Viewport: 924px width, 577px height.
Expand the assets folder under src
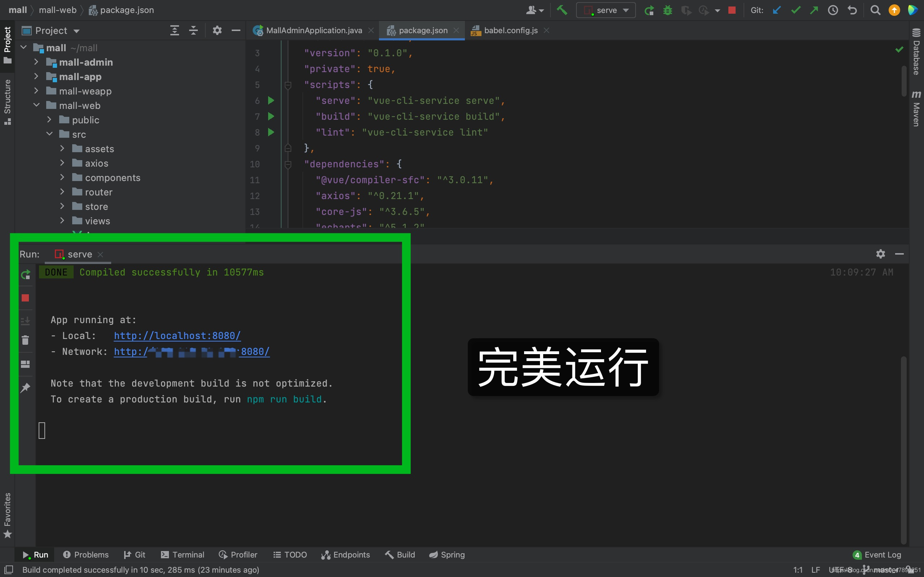point(62,148)
